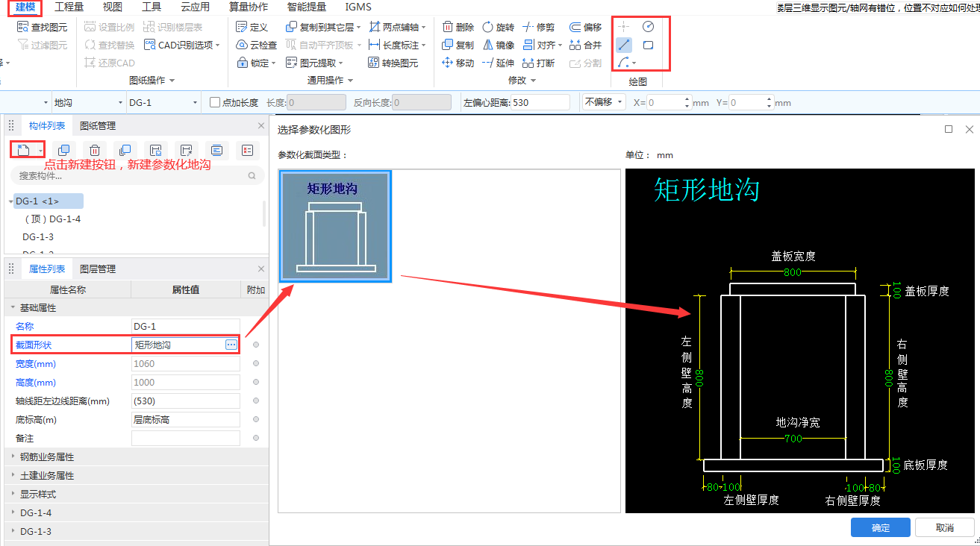Image resolution: width=980 pixels, height=546 pixels.
Task: Open the DG-1 component dropdown
Action: 196,102
